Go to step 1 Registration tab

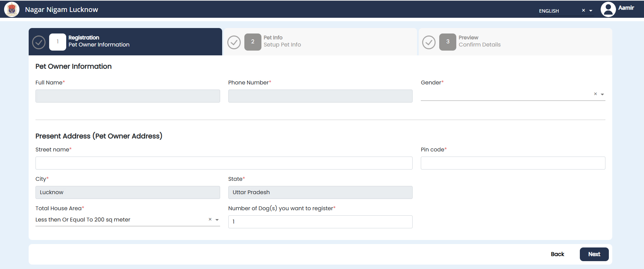99,41
